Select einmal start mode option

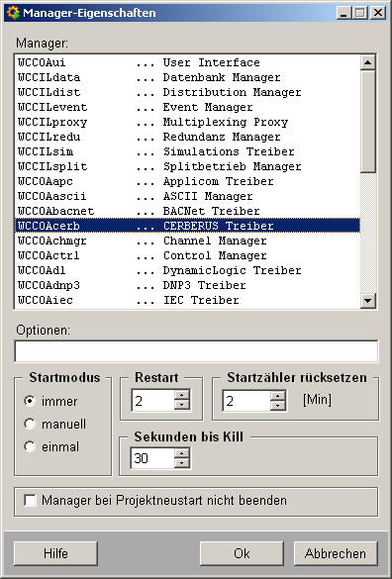pyautogui.click(x=30, y=446)
